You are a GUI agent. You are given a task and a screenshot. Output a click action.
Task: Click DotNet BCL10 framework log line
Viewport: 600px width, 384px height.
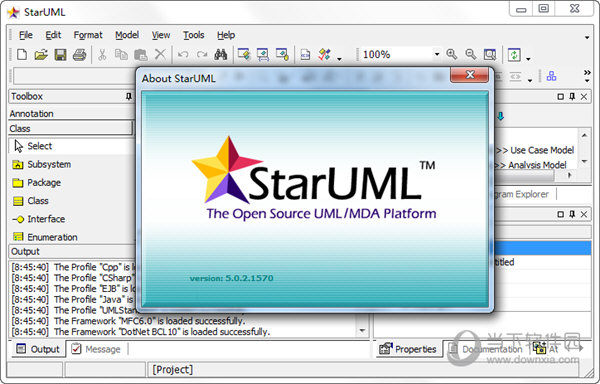click(140, 332)
